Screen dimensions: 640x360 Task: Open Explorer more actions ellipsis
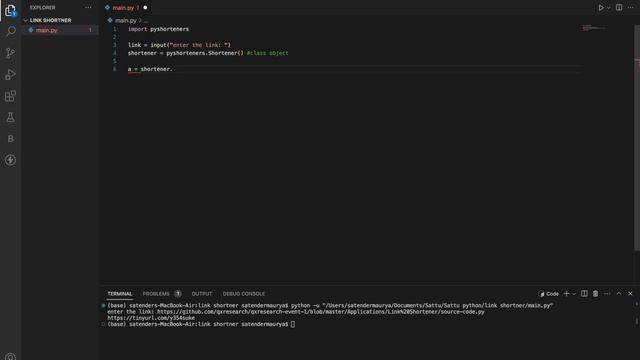(x=88, y=7)
